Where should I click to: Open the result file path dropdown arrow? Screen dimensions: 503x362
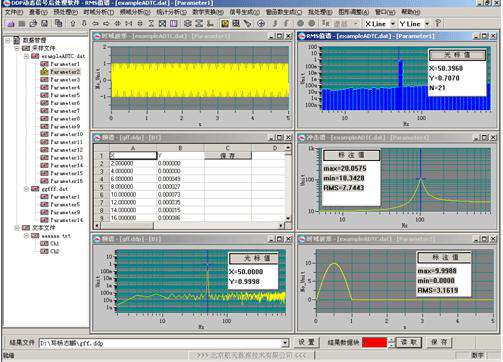(x=285, y=343)
